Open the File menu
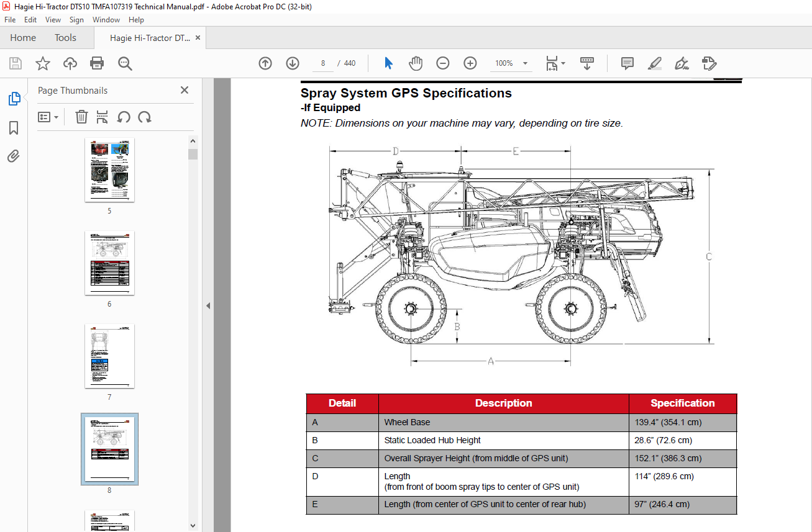 click(10, 20)
